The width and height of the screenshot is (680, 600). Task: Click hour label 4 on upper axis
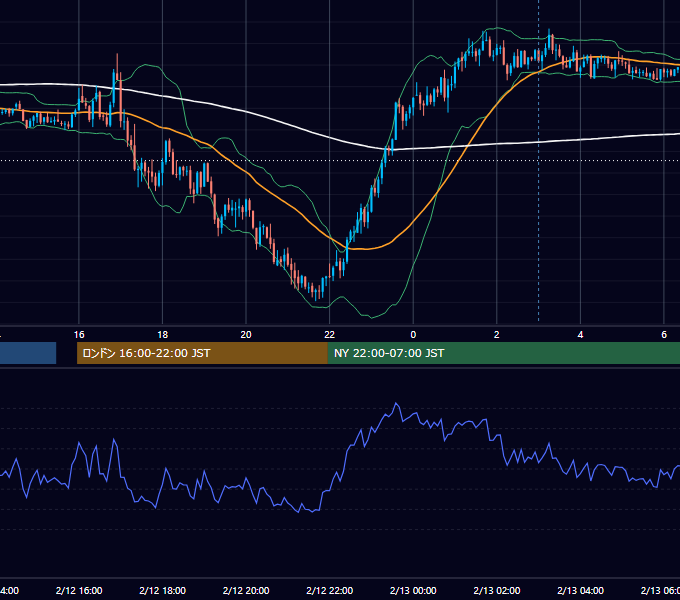(580, 335)
